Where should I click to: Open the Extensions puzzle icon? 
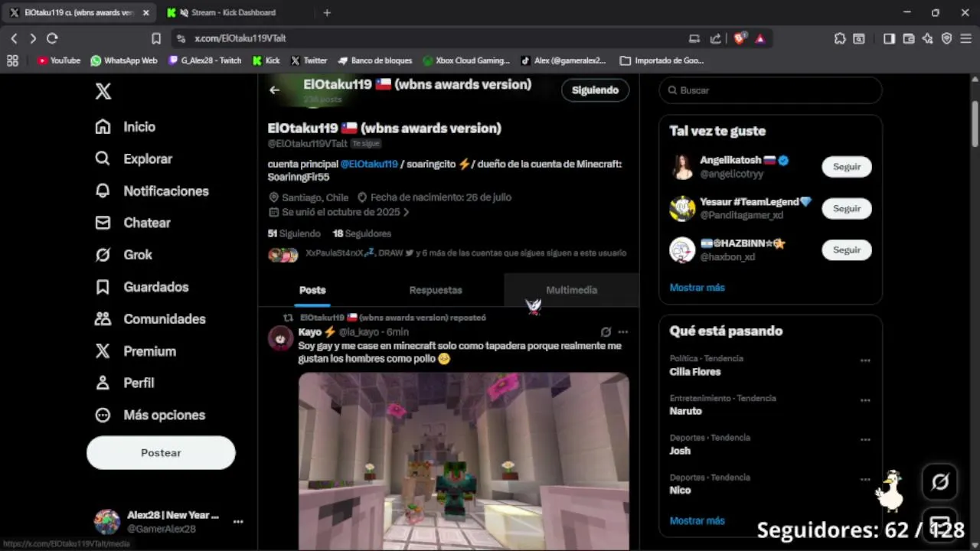click(x=840, y=38)
